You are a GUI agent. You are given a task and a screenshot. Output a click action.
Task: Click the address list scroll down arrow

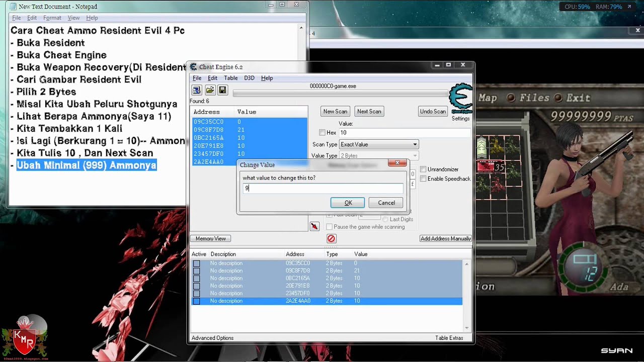[467, 328]
